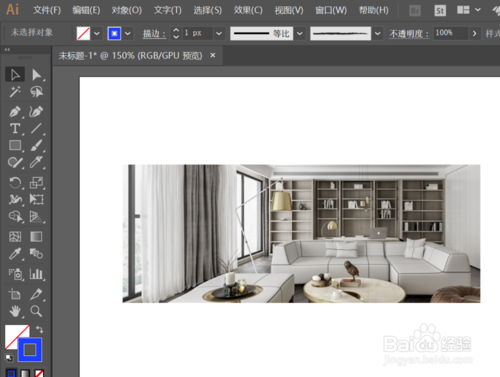This screenshot has height=377, width=500.
Task: Select the Paintbrush tool
Action: [x=36, y=145]
